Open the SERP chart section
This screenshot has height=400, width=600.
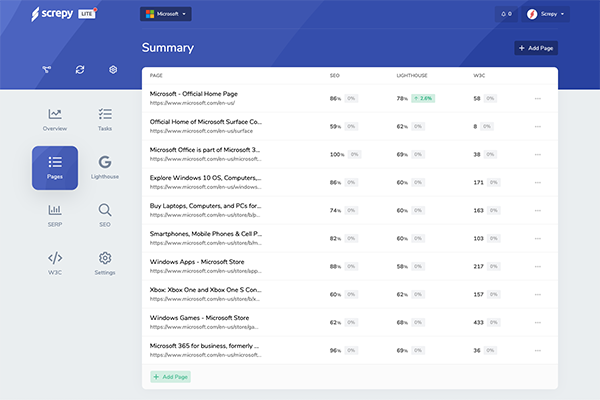(x=54, y=214)
